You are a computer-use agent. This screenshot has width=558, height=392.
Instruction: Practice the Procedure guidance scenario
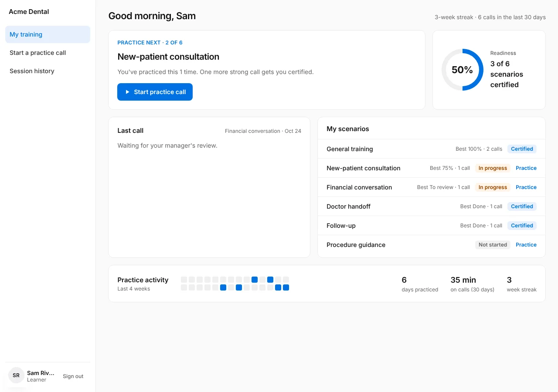click(x=526, y=245)
